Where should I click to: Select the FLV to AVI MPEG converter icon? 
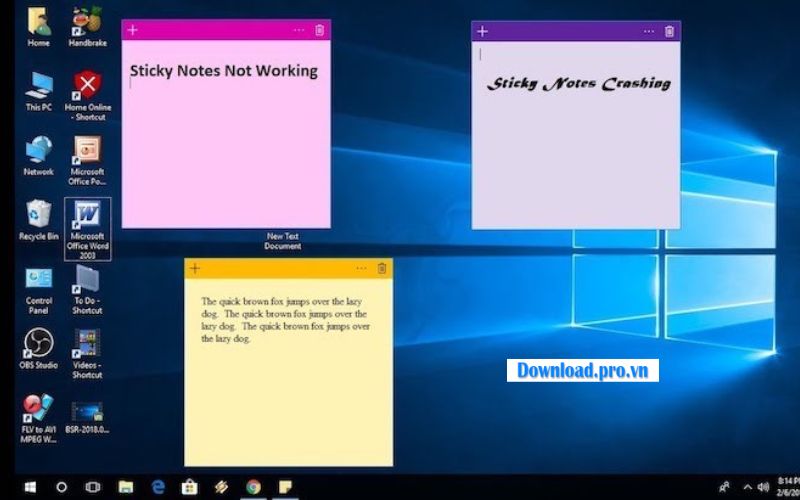pos(39,418)
